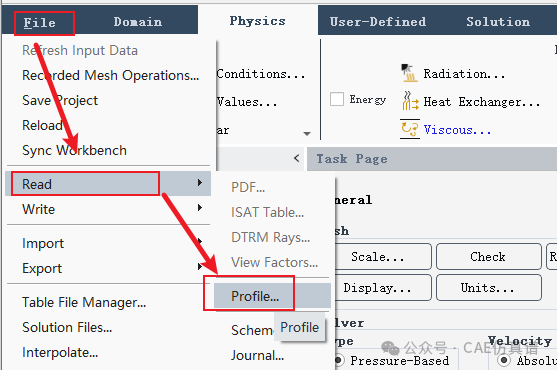Click the Check mesh button
This screenshot has width=557, height=370.
click(x=488, y=256)
